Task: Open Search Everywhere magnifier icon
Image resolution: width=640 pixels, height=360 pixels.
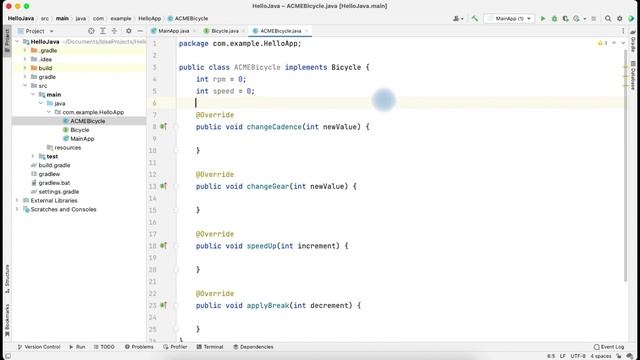Action: (x=608, y=18)
